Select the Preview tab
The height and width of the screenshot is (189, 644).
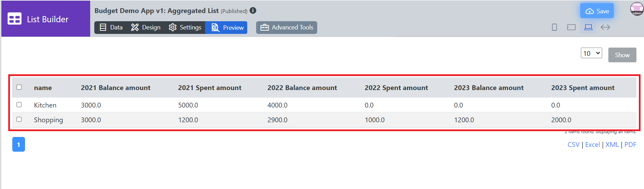click(228, 27)
